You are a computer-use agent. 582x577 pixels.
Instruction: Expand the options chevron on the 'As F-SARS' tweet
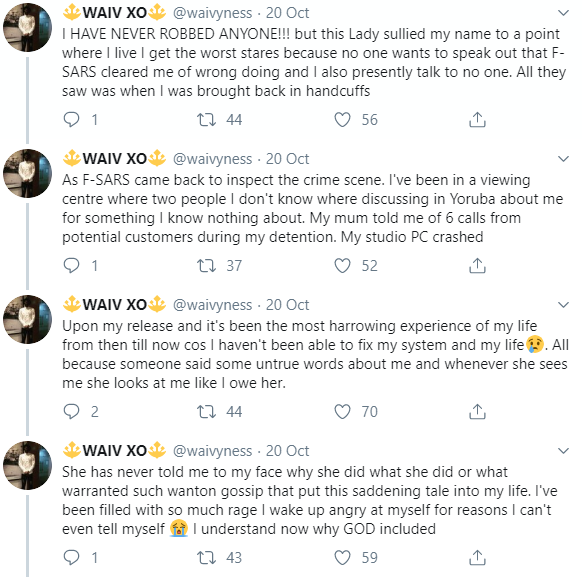(563, 159)
